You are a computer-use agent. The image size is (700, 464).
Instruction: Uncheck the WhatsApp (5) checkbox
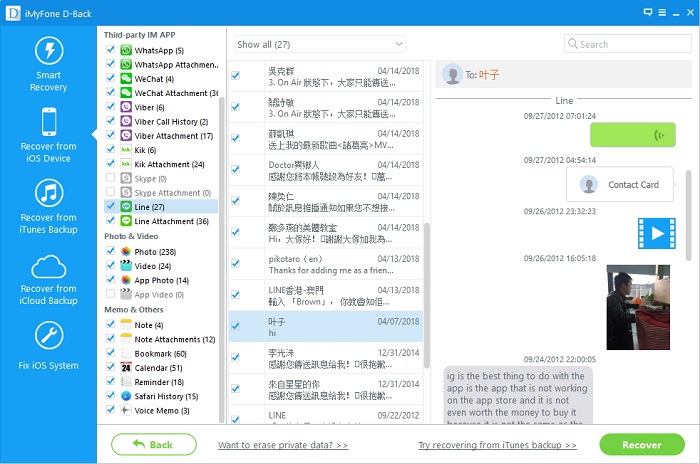coord(111,50)
